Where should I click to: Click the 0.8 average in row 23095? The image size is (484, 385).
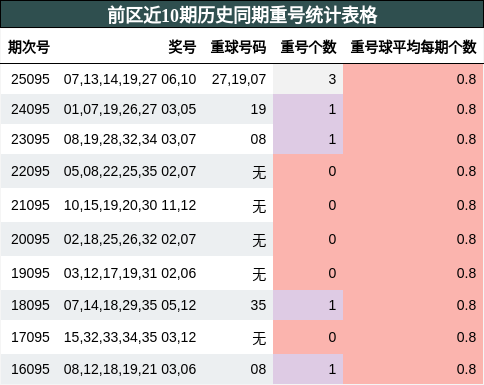tap(466, 139)
